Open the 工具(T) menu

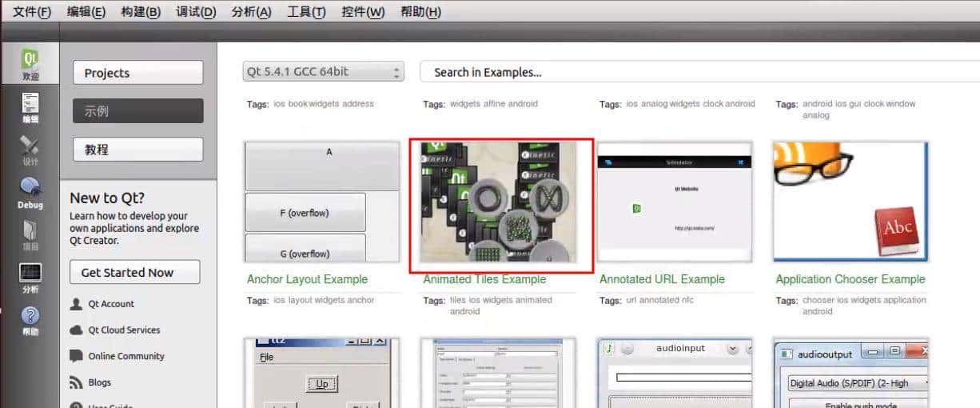[306, 12]
